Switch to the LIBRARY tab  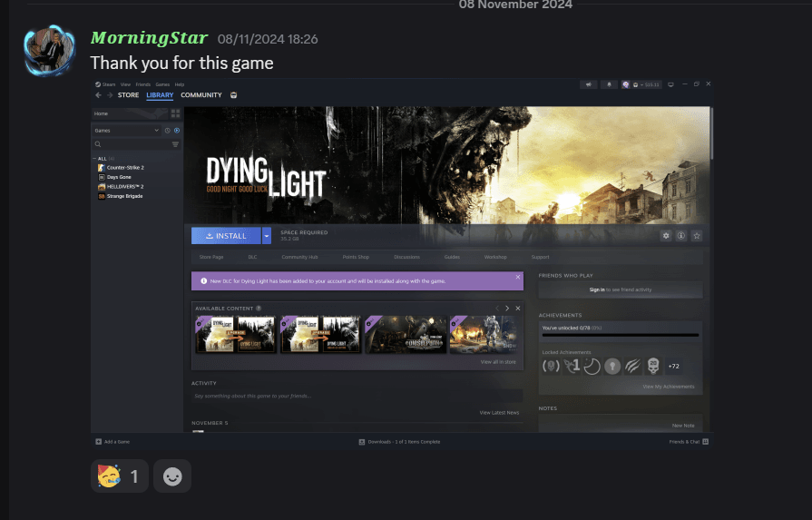click(160, 95)
